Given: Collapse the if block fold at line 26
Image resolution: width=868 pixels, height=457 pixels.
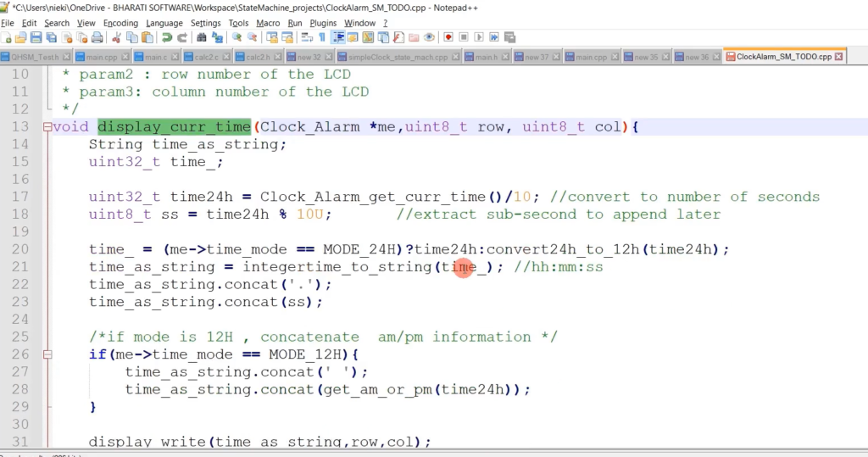Looking at the screenshot, I should click(47, 354).
